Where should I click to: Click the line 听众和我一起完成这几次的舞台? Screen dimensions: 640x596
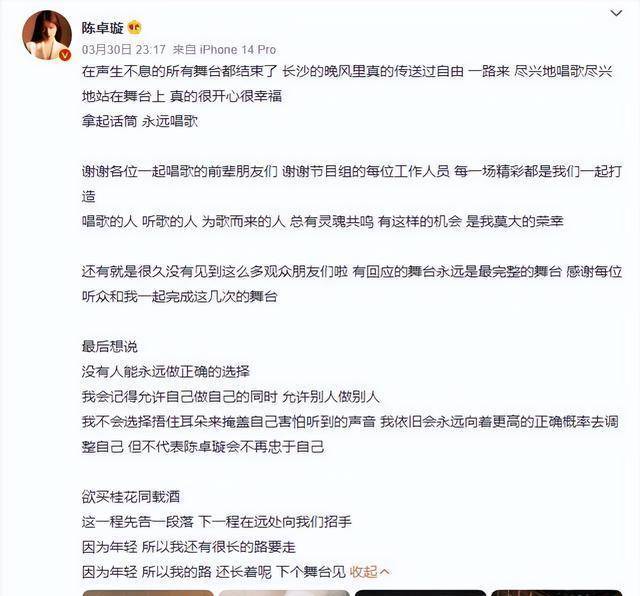coord(180,296)
